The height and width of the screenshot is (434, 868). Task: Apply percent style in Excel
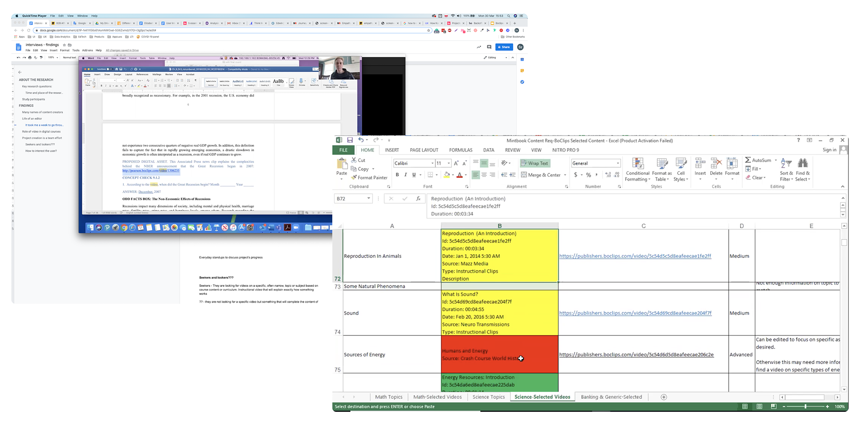click(588, 175)
